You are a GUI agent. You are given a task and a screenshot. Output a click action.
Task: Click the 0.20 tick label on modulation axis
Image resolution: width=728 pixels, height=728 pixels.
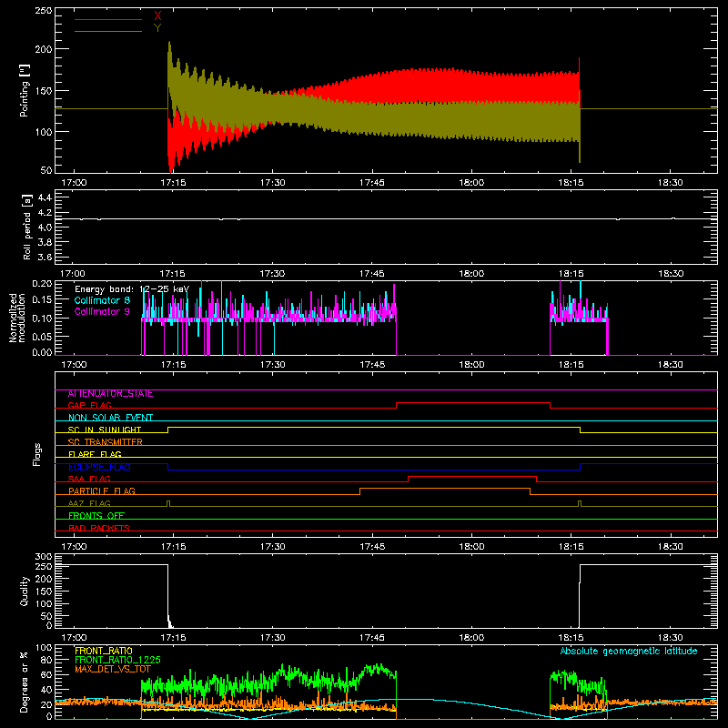coord(42,284)
